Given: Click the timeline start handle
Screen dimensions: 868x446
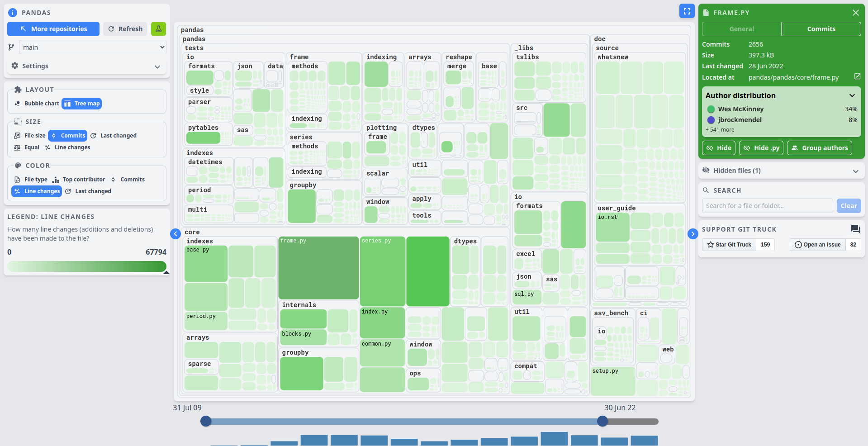Looking at the screenshot, I should pyautogui.click(x=206, y=421).
